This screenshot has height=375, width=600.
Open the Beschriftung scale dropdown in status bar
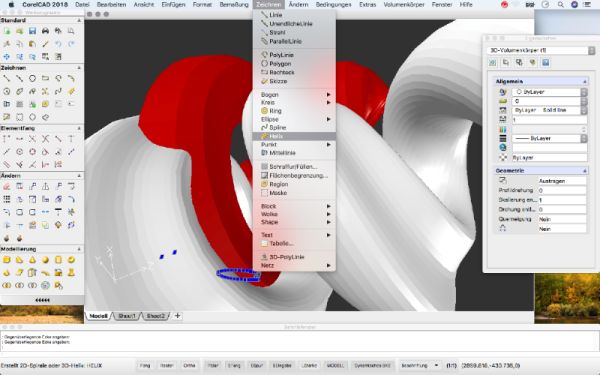[x=419, y=365]
